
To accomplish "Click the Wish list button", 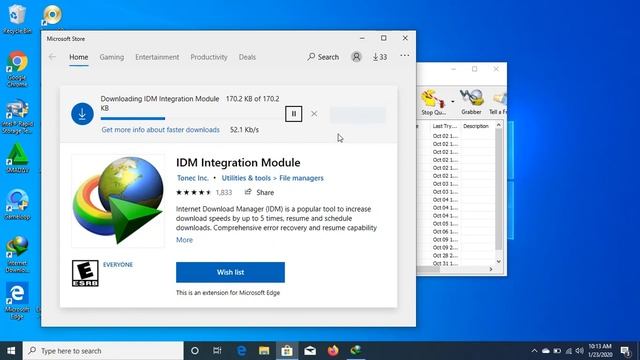I will 230,272.
